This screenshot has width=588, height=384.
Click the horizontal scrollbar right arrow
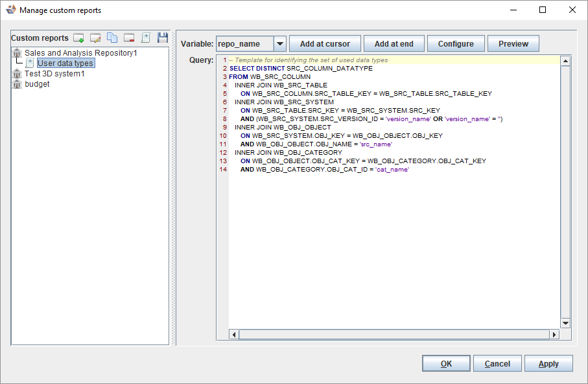pyautogui.click(x=554, y=335)
